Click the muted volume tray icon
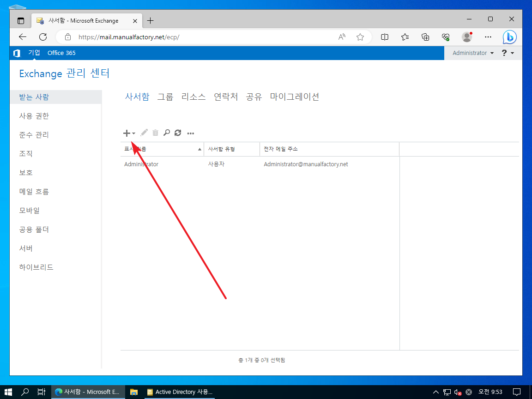Viewport: 532px width, 399px height. tap(458, 392)
